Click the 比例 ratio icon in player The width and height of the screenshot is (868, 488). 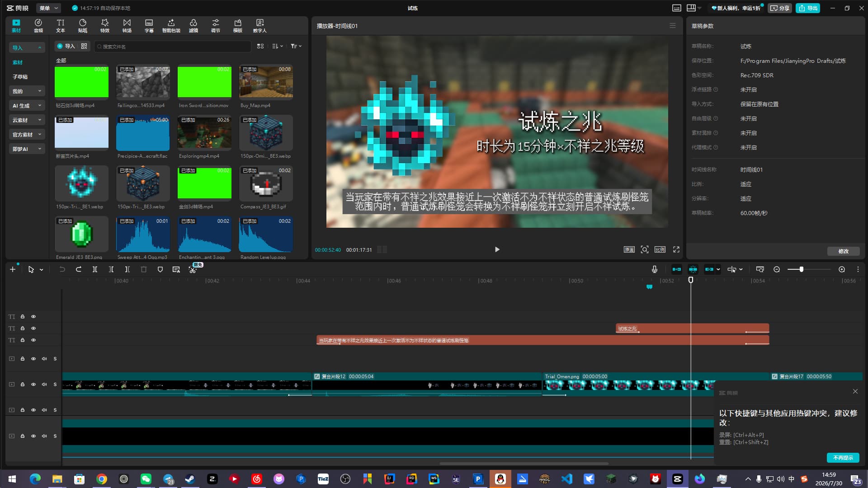(x=660, y=249)
